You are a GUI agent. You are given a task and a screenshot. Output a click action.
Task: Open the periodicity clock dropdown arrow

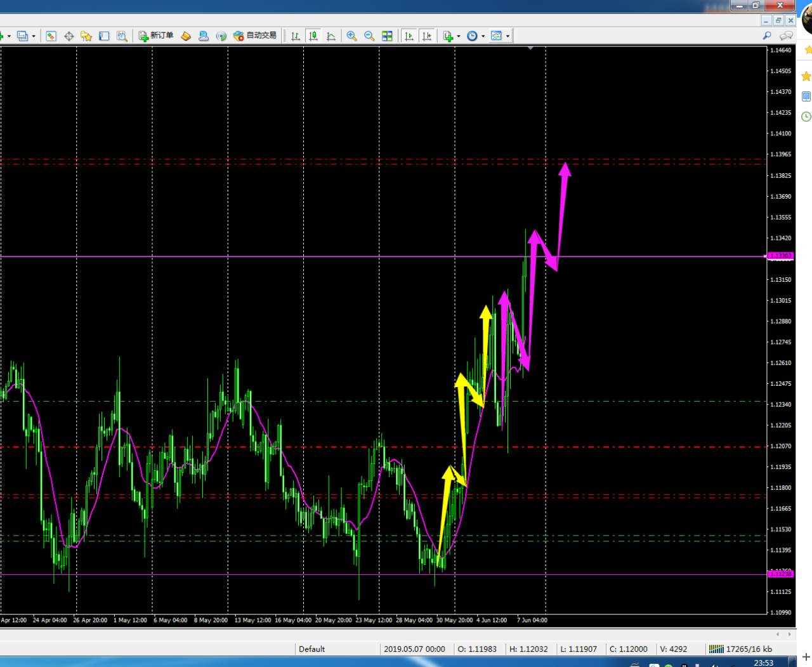483,36
